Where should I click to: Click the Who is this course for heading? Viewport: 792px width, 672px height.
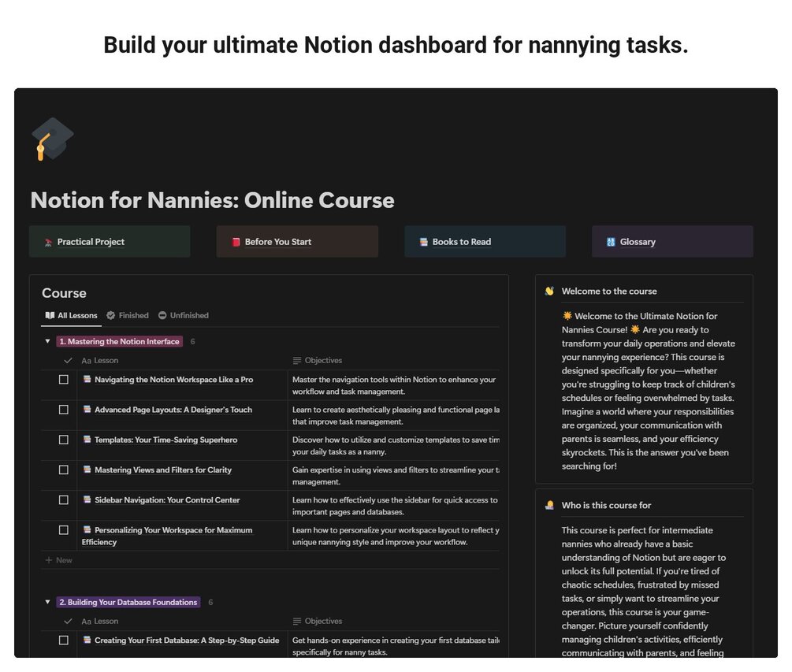[606, 506]
